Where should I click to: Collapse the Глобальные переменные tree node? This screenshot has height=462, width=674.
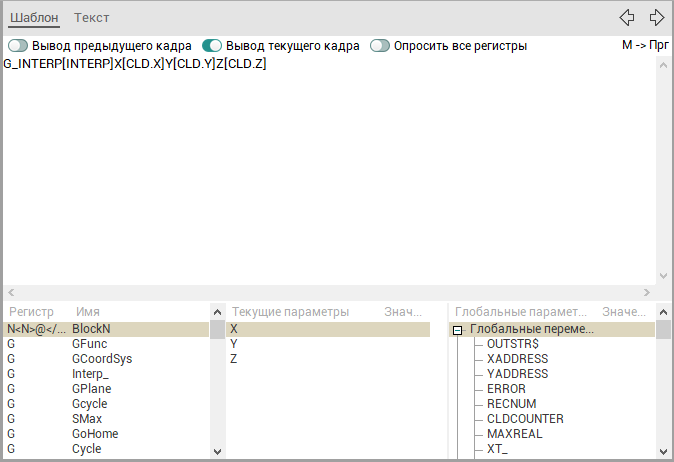tap(458, 329)
